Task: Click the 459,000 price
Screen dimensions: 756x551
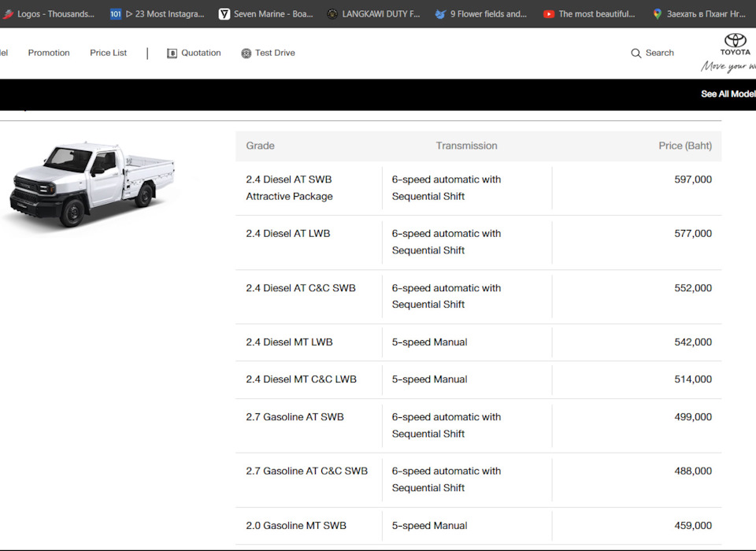Action: [693, 525]
